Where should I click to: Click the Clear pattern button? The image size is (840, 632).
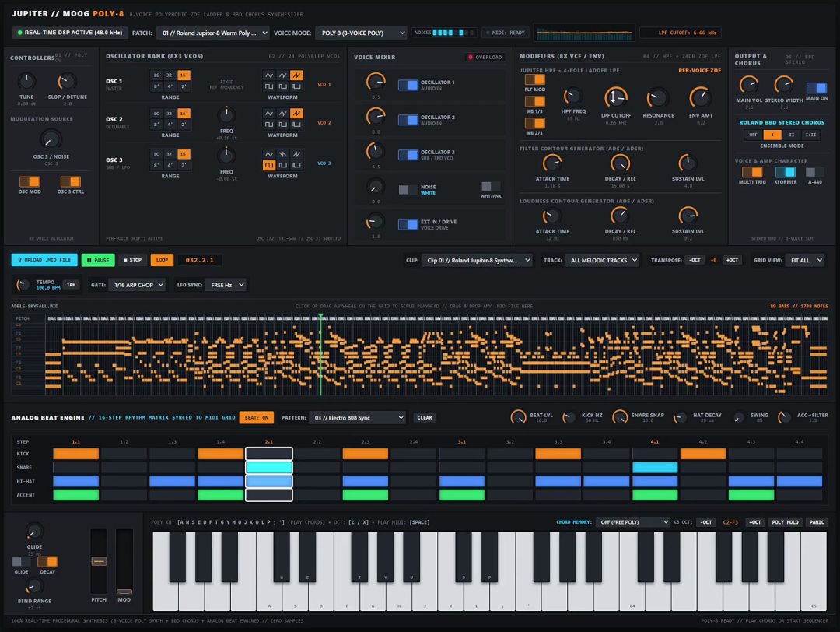tap(425, 418)
